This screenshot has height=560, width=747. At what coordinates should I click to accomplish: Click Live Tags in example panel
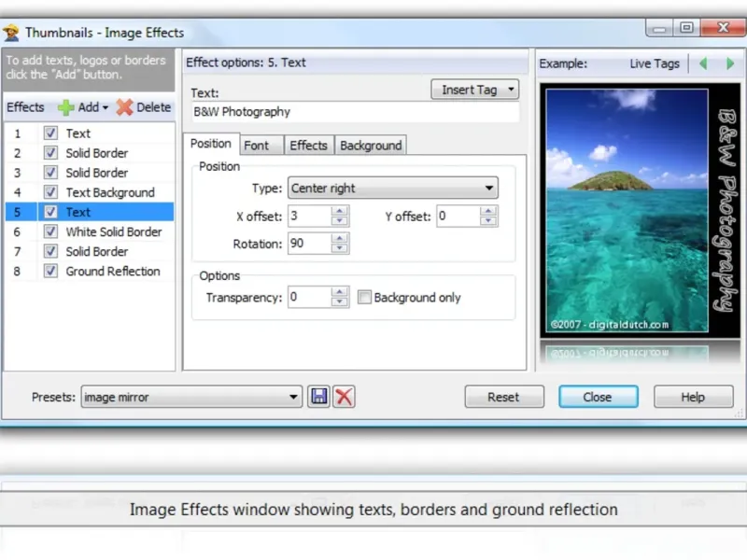[655, 63]
